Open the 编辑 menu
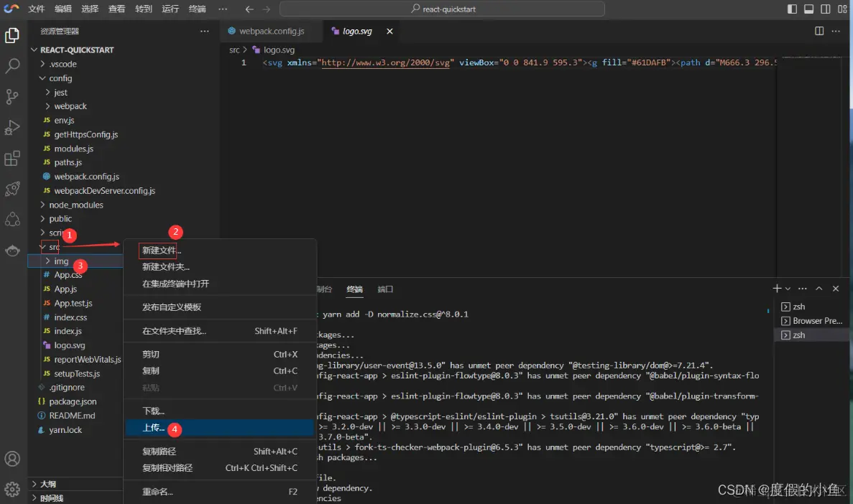The image size is (853, 504). [63, 9]
